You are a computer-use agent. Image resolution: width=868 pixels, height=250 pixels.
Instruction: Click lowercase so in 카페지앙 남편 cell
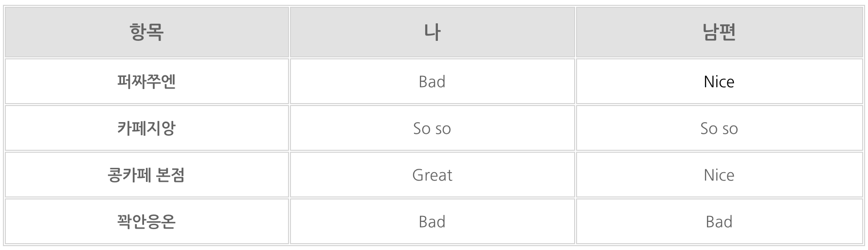coord(730,129)
